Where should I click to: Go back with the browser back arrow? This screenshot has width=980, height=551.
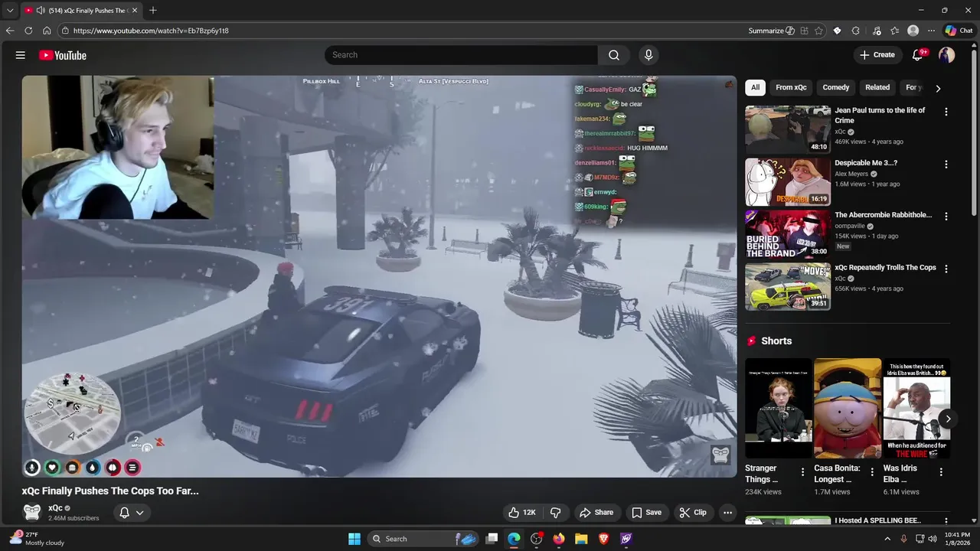[x=10, y=31]
